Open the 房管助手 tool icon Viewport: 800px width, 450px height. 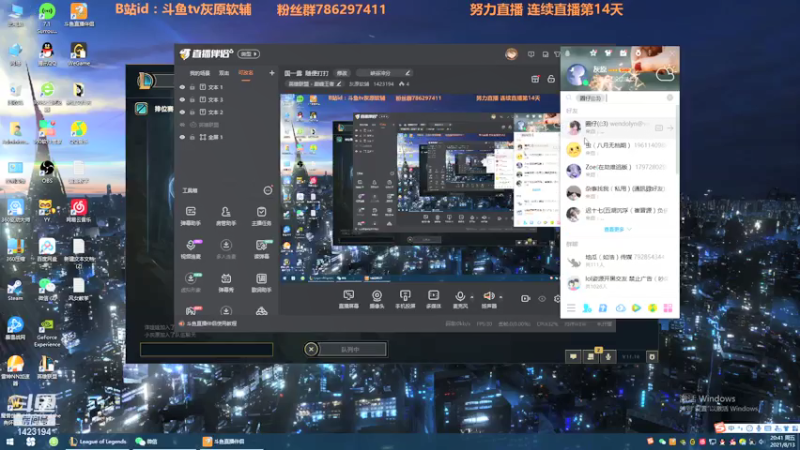point(226,215)
